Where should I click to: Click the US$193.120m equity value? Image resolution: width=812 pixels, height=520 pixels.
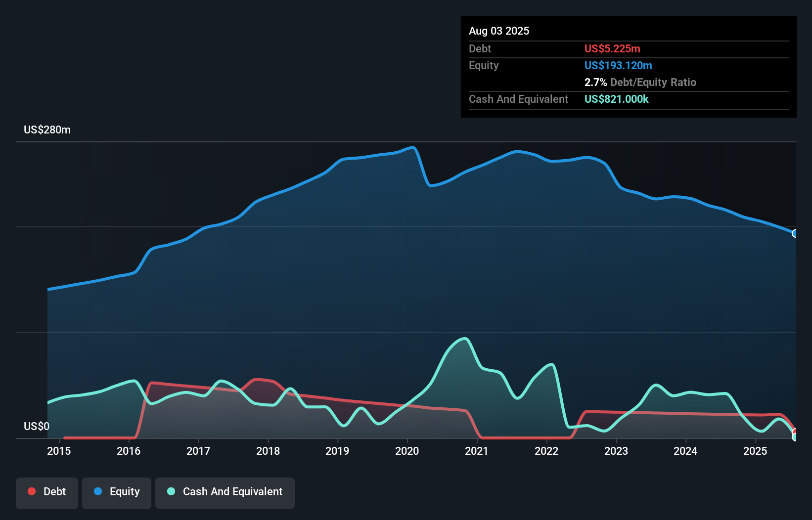(618, 65)
